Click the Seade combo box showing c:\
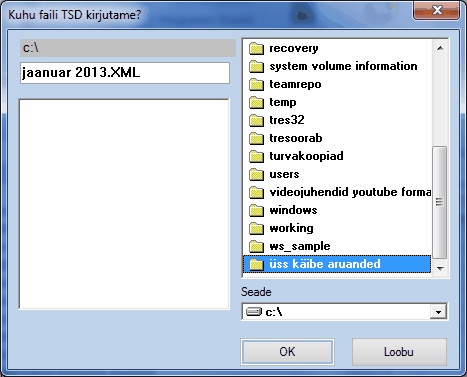The image size is (467, 377). tap(345, 312)
